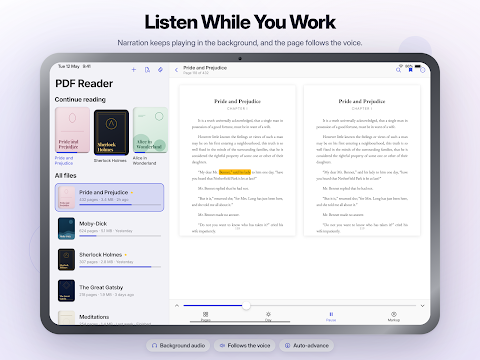Click Moby-Dick reading progress bar

point(120,236)
